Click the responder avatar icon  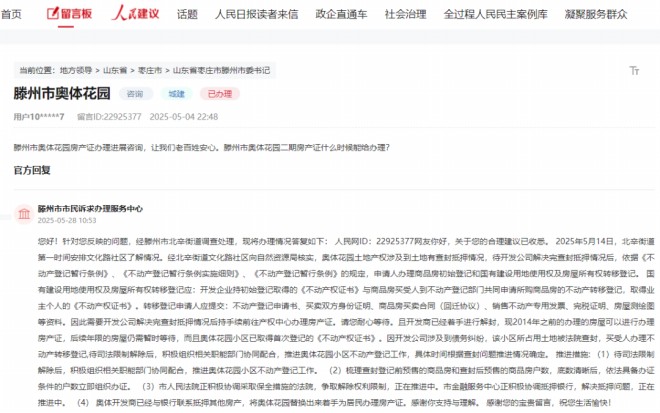[24, 213]
